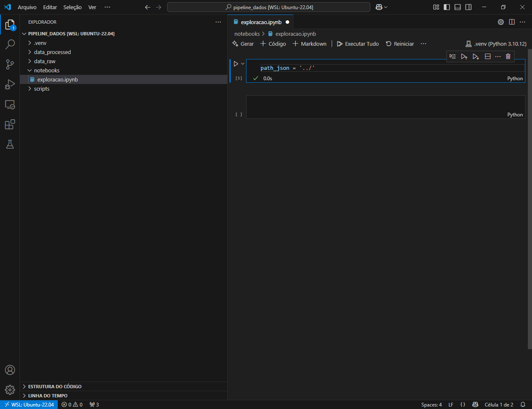Go forward navigation arrow

(158, 7)
